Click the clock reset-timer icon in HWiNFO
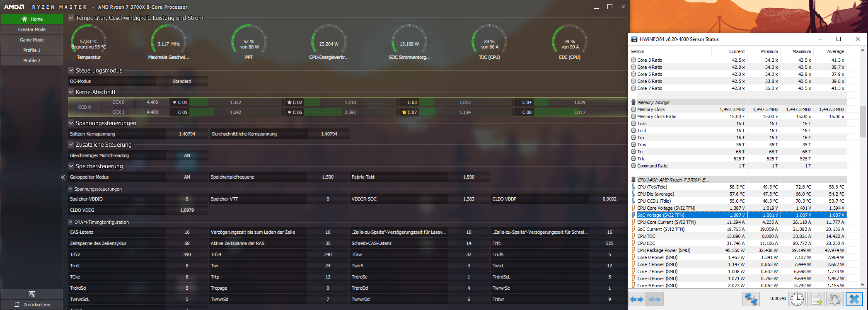868x310 pixels. click(797, 299)
